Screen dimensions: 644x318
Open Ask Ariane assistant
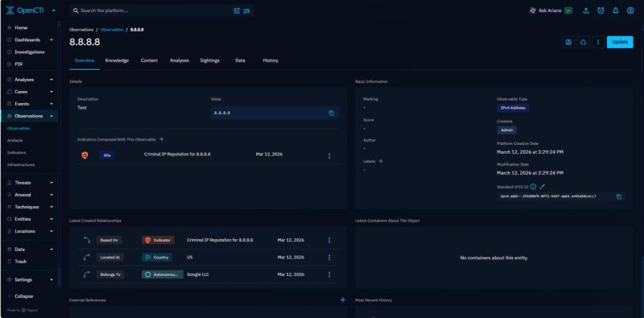551,10
